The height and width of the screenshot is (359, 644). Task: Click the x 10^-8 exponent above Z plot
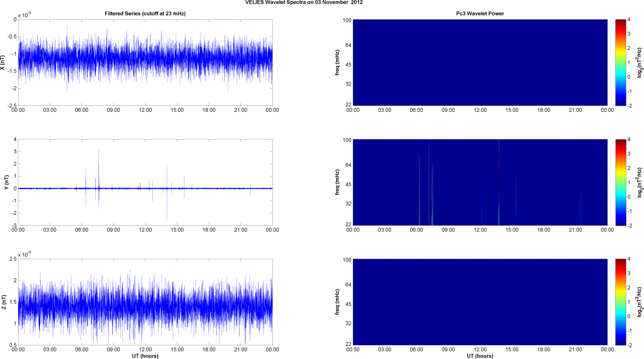coord(24,254)
